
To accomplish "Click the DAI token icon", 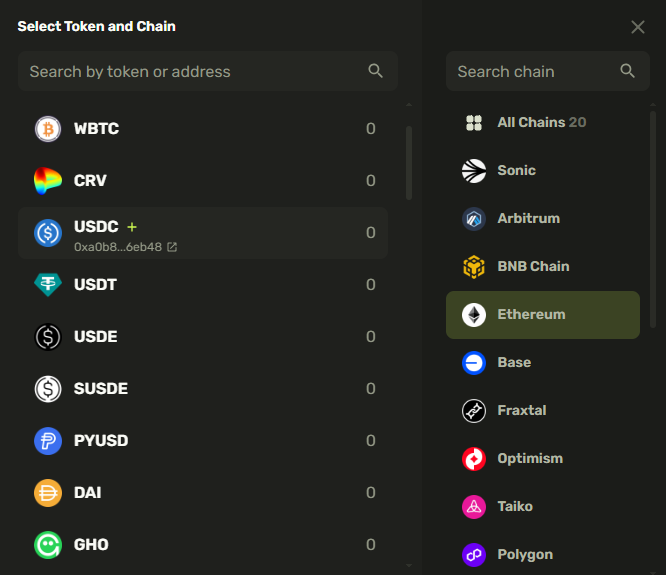I will [x=48, y=493].
